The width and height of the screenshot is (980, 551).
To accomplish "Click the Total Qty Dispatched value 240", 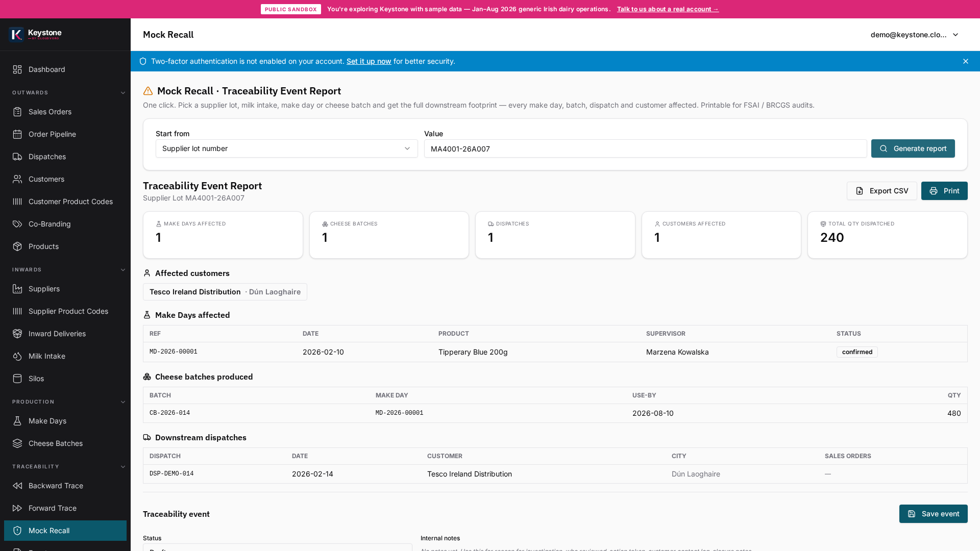I will point(832,238).
